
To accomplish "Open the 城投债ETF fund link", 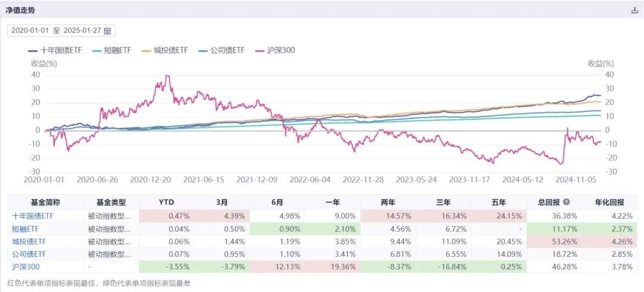I will [29, 242].
